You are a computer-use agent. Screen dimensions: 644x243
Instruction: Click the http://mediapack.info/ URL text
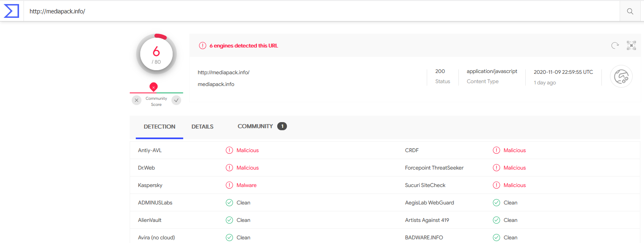(223, 72)
